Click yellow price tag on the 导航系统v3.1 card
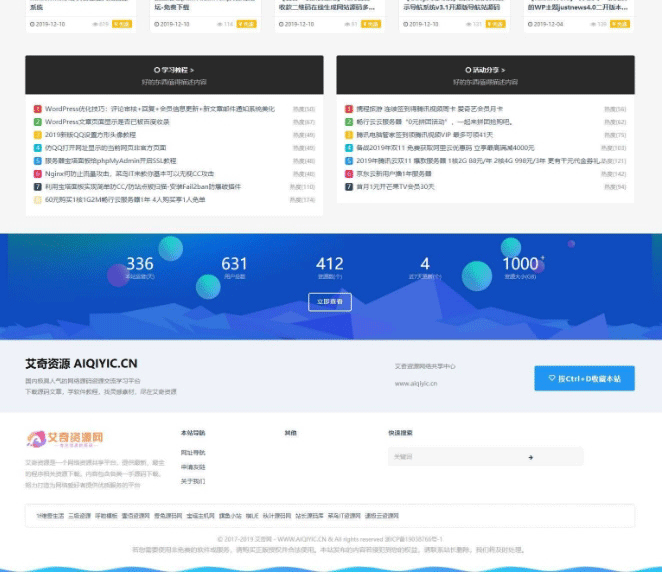This screenshot has height=587, width=662. point(496,24)
